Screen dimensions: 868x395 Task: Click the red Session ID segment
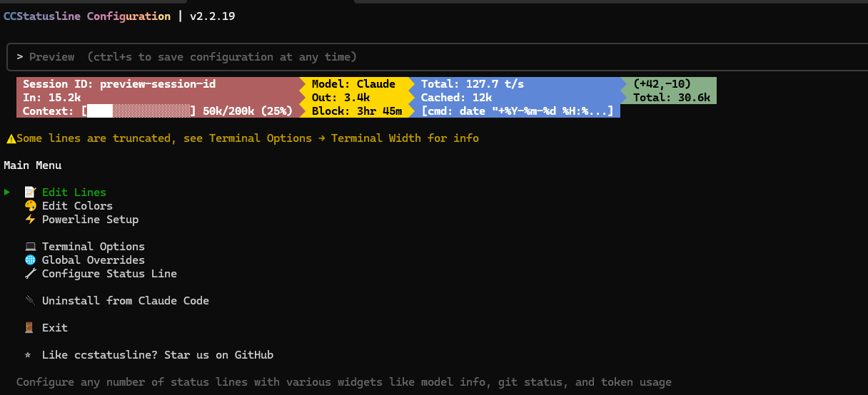click(158, 84)
